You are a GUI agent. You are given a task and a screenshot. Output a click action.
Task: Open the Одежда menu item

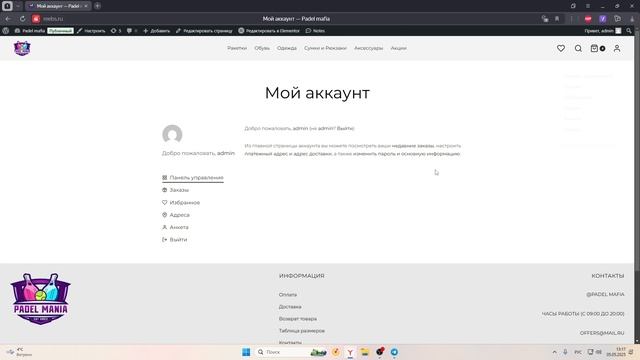pos(287,48)
